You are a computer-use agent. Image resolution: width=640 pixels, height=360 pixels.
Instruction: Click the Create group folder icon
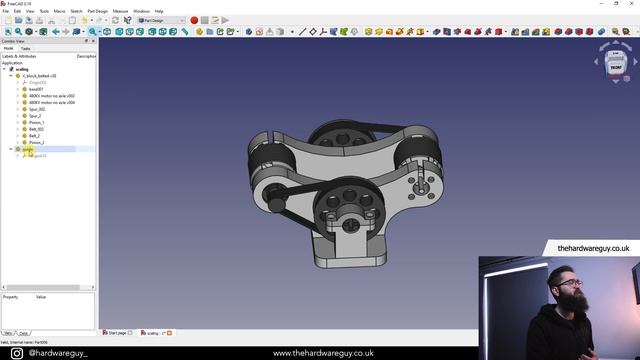click(x=210, y=31)
